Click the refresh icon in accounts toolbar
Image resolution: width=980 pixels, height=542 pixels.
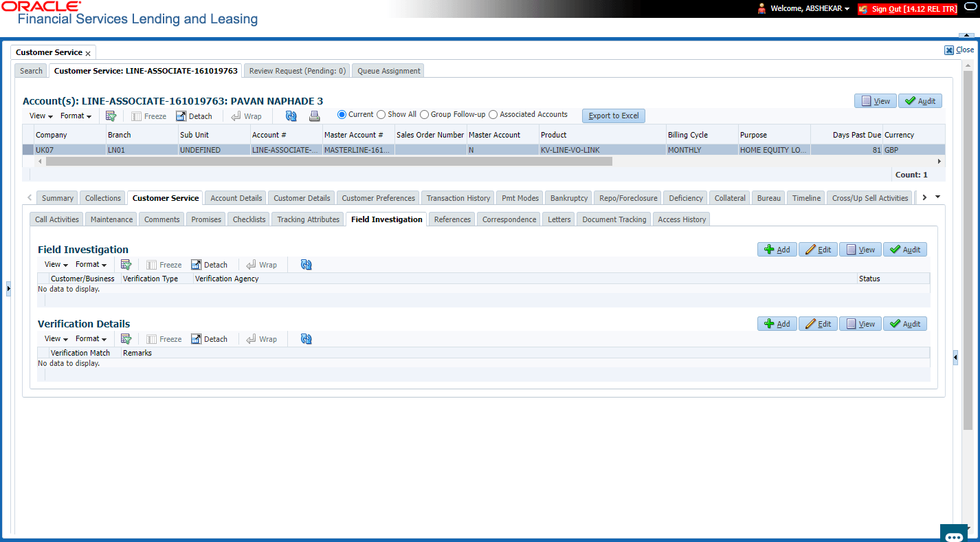(x=291, y=116)
